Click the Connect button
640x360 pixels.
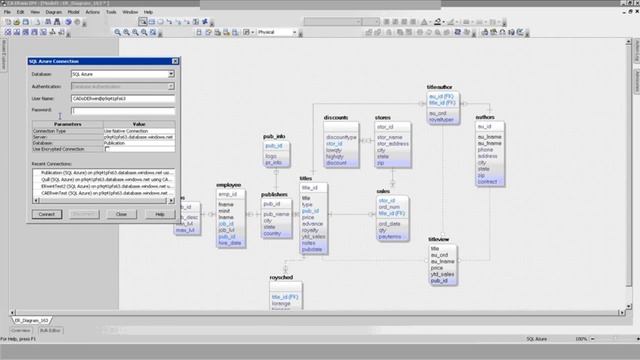pos(47,214)
